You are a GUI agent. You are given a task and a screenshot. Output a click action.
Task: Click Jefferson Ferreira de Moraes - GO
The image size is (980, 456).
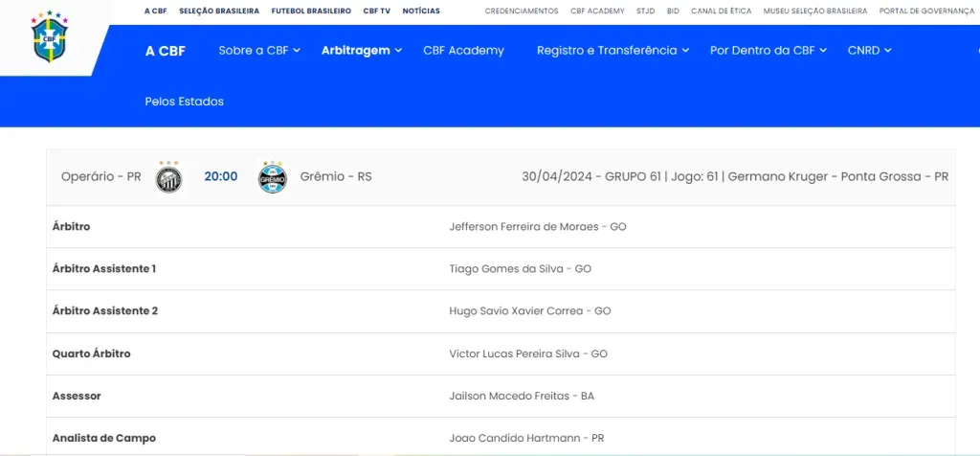(x=538, y=226)
